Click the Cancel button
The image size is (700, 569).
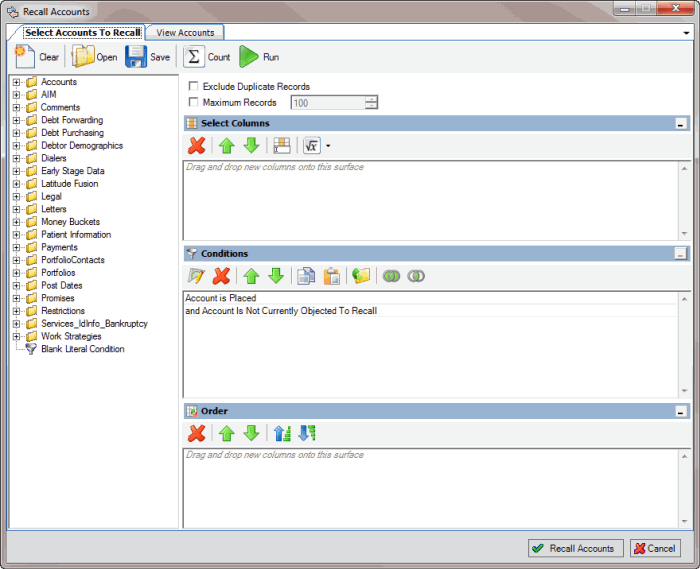(x=655, y=548)
